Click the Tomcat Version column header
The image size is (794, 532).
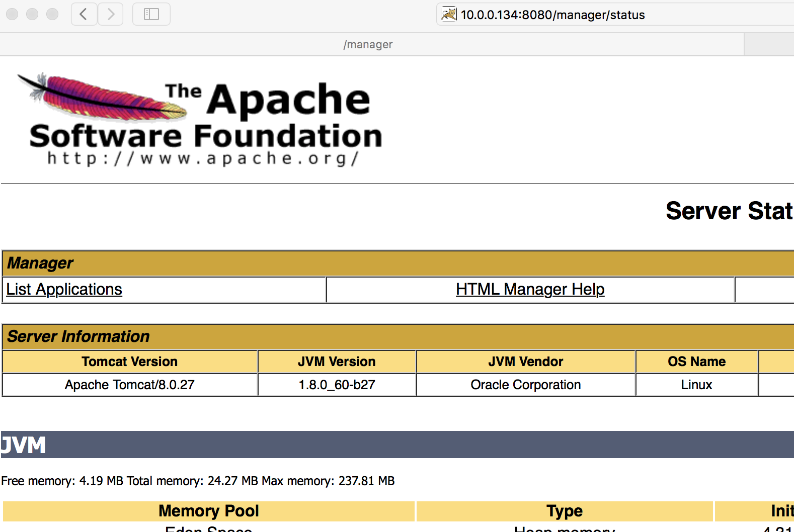click(130, 362)
